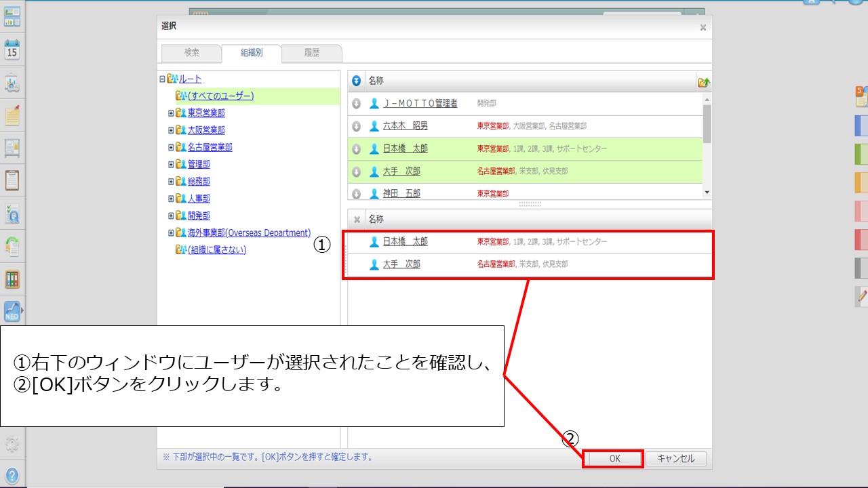This screenshot has width=868, height=488.
Task: Collapse the ルート tree node
Action: 162,79
